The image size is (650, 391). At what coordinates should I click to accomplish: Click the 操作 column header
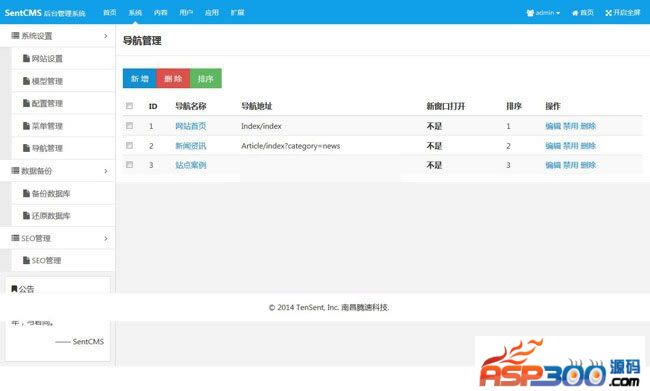[x=553, y=106]
